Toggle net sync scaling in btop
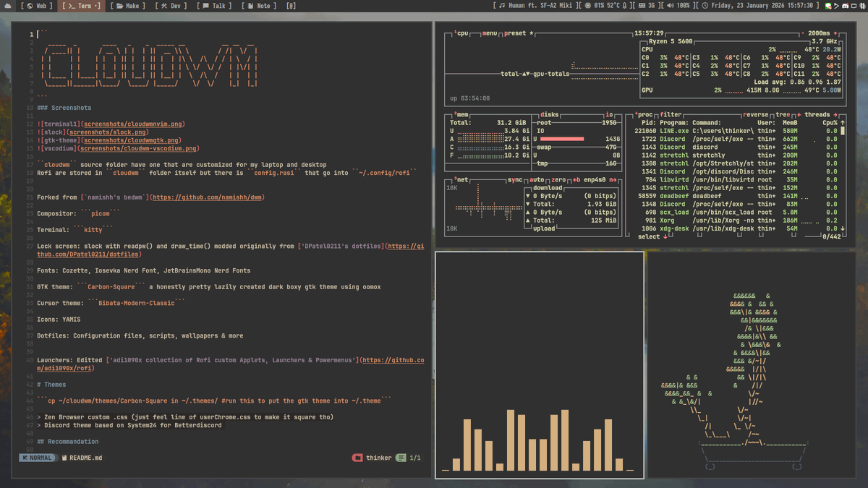The image size is (868, 488). (x=515, y=180)
